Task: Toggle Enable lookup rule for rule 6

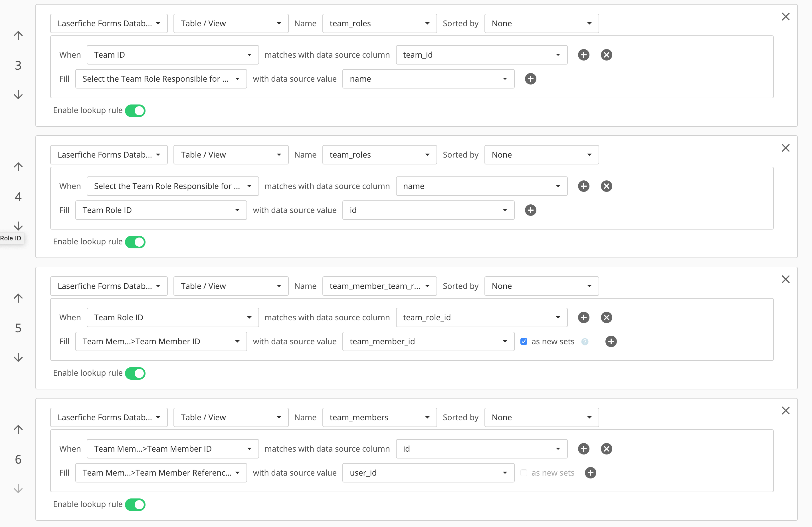Action: [136, 504]
